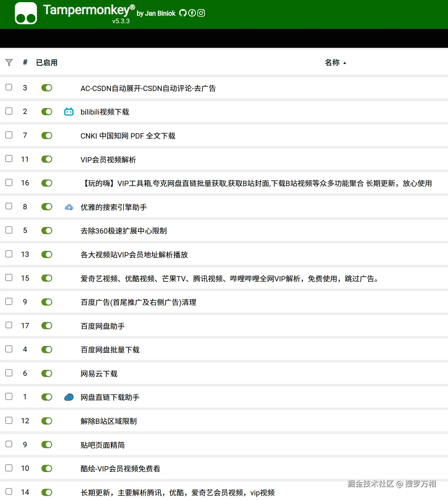
Task: Open CNKI 中国知网 PDF 全文下载 script
Action: point(128,136)
